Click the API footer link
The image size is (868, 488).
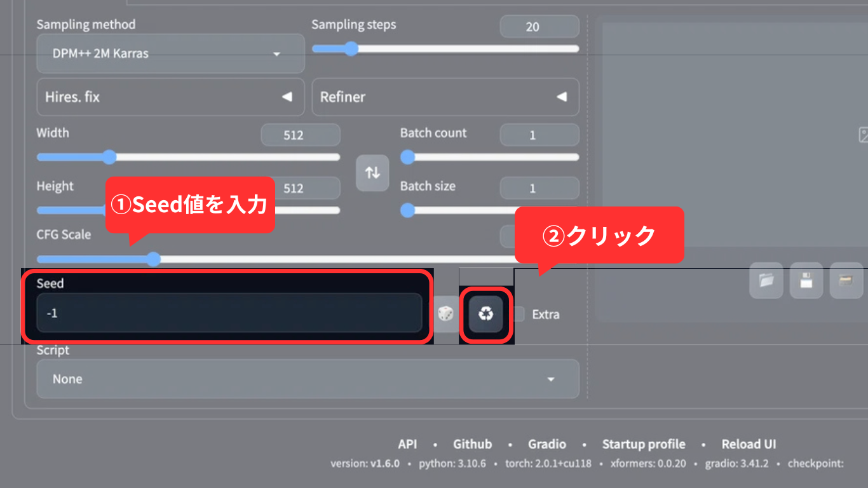pyautogui.click(x=408, y=444)
